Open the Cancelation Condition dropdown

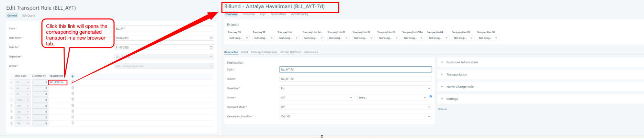click(355, 116)
